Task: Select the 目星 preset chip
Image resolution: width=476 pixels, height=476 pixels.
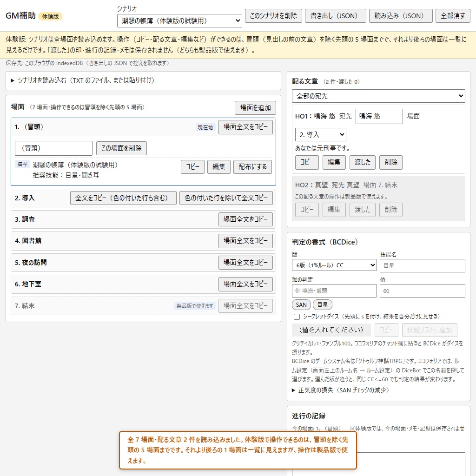Action: [323, 304]
